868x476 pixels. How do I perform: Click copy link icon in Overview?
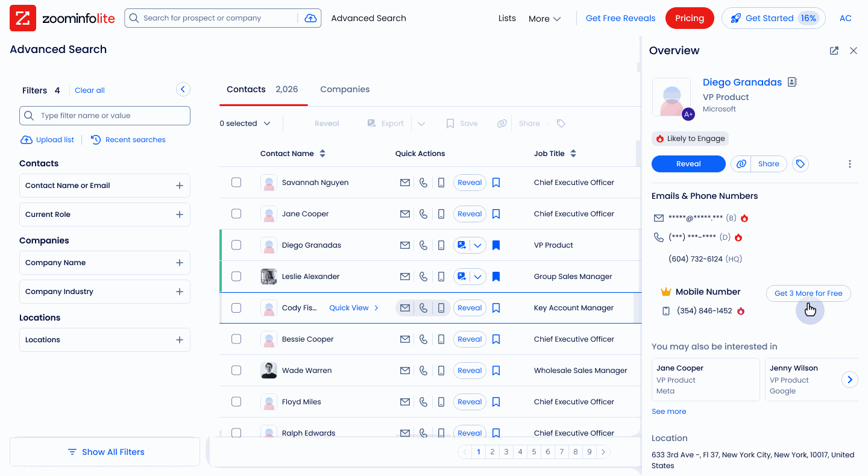pyautogui.click(x=741, y=164)
